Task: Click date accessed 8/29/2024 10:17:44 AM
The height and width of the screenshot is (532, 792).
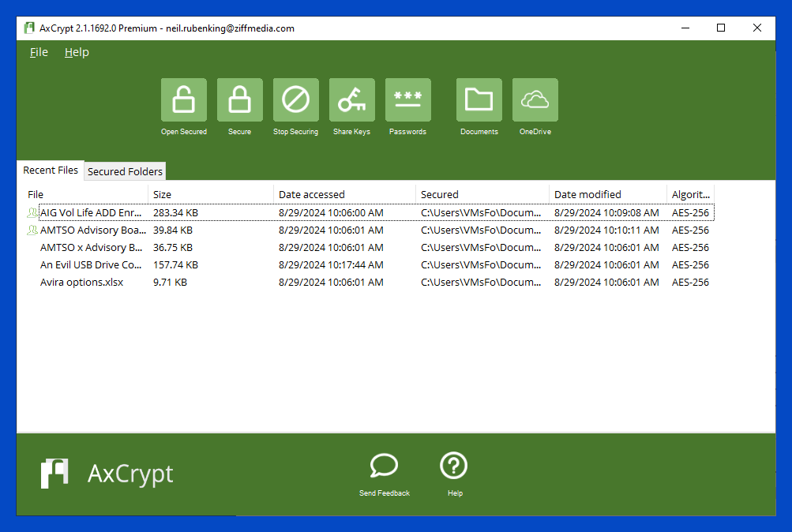Action: click(331, 265)
